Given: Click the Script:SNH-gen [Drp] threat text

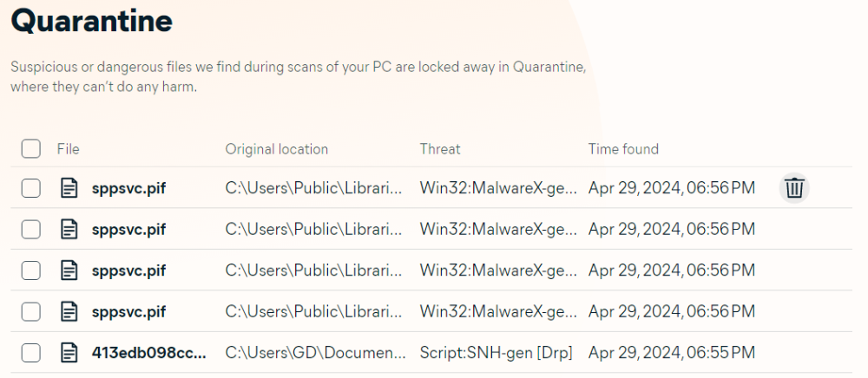Looking at the screenshot, I should (496, 352).
